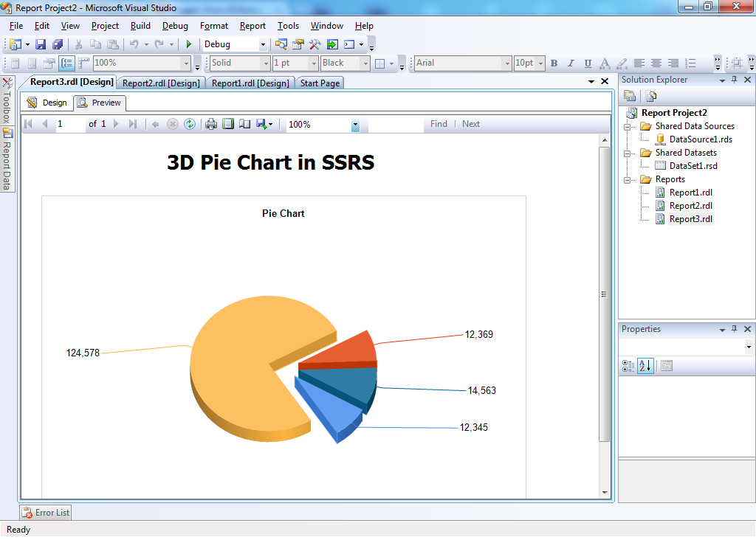The width and height of the screenshot is (756, 540).
Task: Select the foreground color tool
Action: click(x=604, y=63)
